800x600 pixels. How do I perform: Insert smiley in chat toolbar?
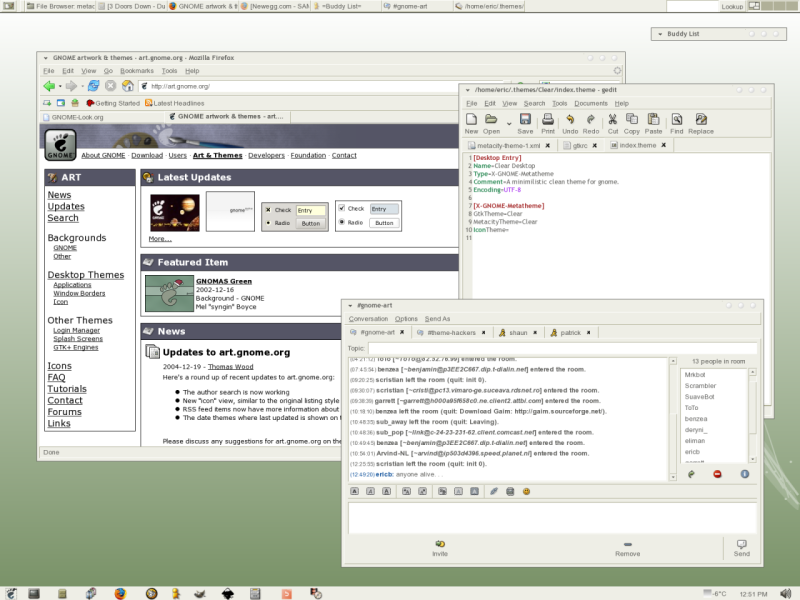click(x=527, y=491)
